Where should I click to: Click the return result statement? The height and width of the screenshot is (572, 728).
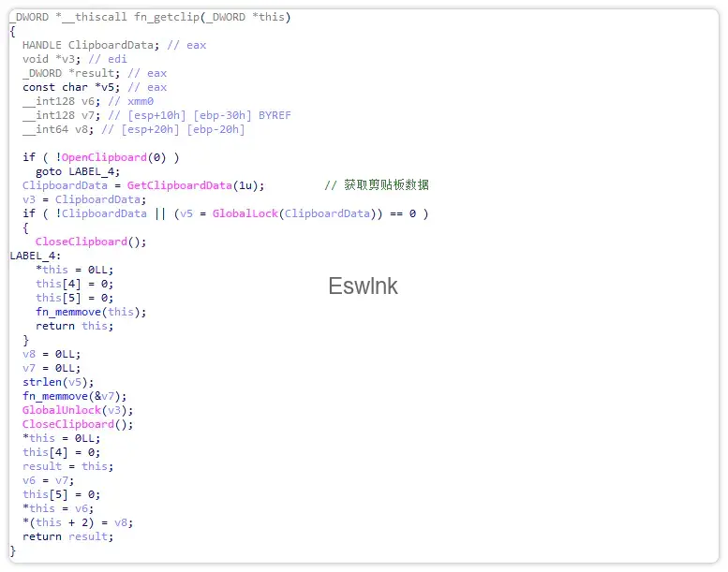point(68,536)
